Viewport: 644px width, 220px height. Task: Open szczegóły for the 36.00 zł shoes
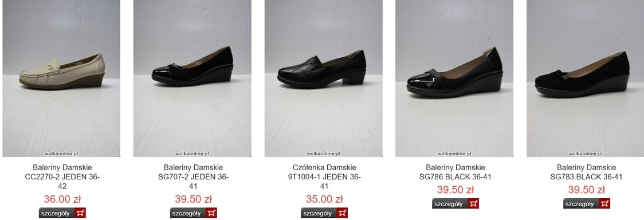click(57, 213)
